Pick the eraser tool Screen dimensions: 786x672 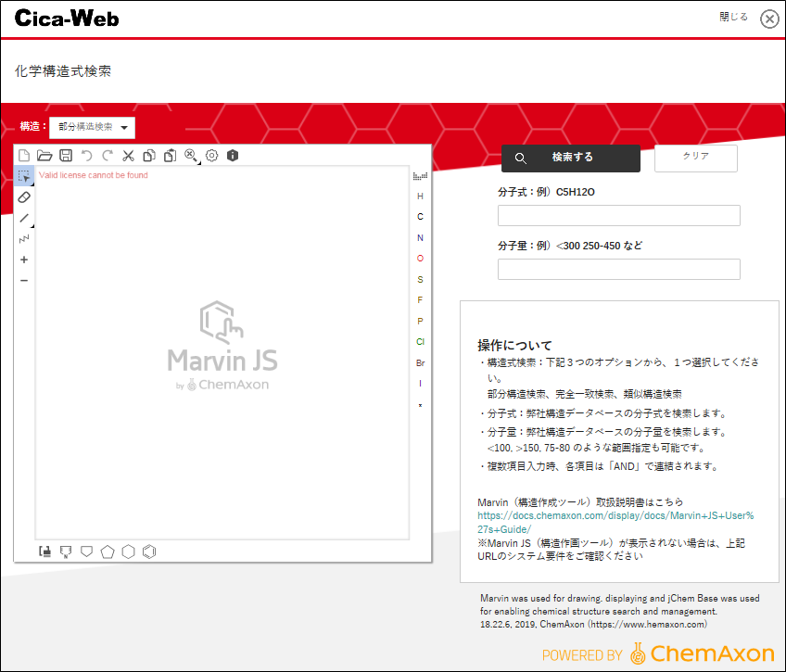[x=24, y=197]
